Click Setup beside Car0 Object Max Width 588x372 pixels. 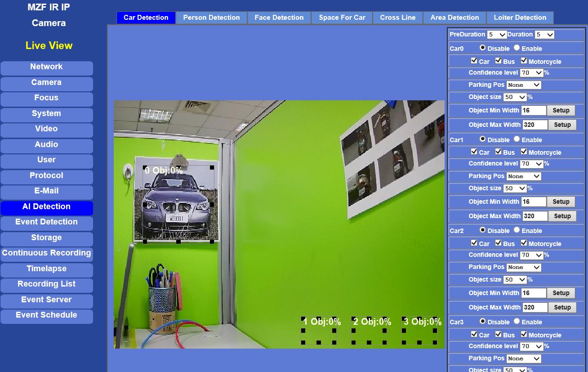(x=562, y=125)
